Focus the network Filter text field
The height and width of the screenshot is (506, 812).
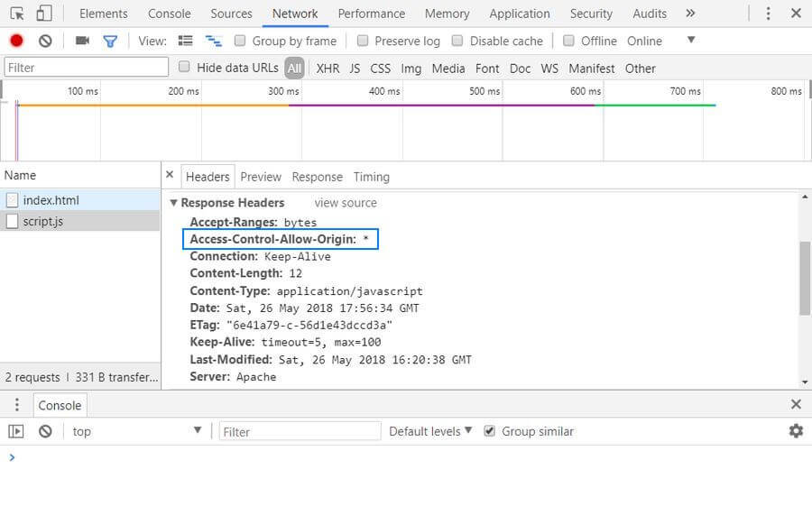87,68
